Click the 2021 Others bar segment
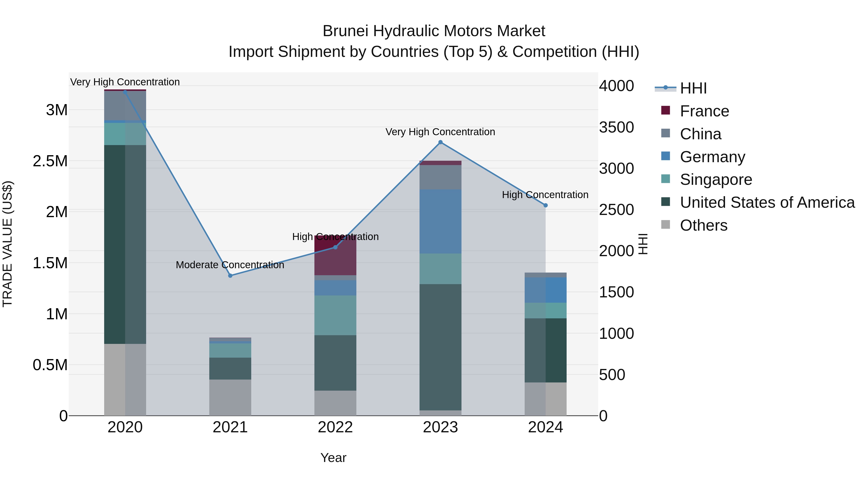The image size is (868, 488). (x=230, y=397)
